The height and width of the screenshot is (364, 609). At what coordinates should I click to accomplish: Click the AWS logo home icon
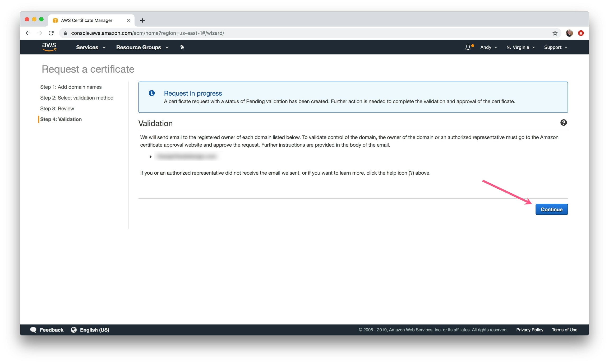(49, 47)
